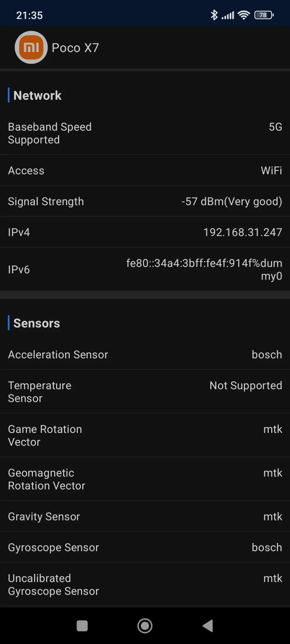Tap the Access WiFi row
Screen dimensions: 290x644
(x=145, y=170)
